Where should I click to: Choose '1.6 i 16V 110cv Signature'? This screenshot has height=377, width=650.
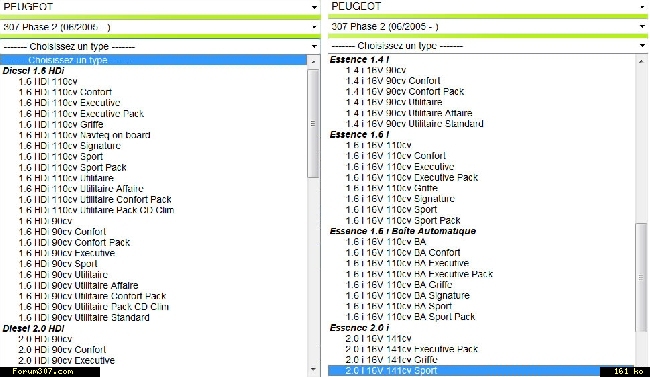400,199
